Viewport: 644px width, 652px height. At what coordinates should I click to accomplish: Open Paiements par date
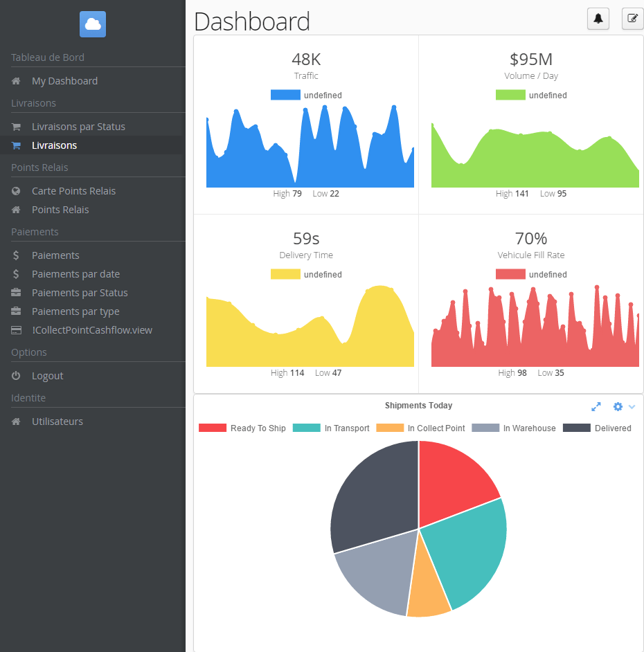coord(75,274)
